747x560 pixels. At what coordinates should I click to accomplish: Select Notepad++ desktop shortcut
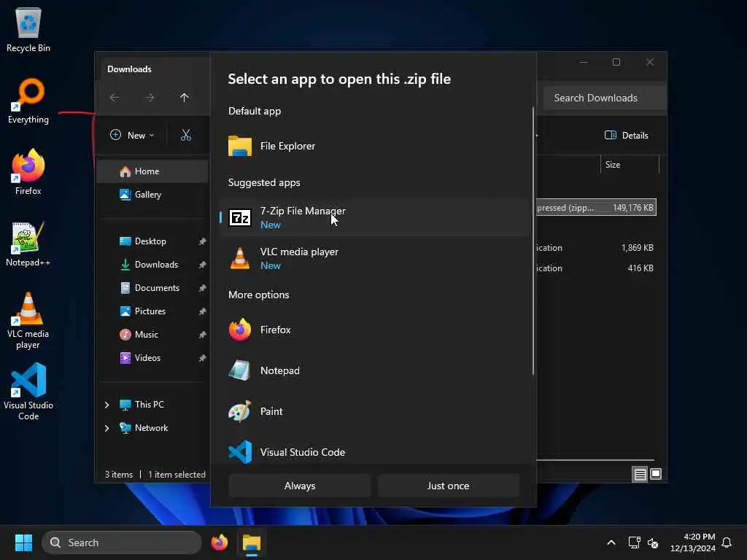[28, 244]
